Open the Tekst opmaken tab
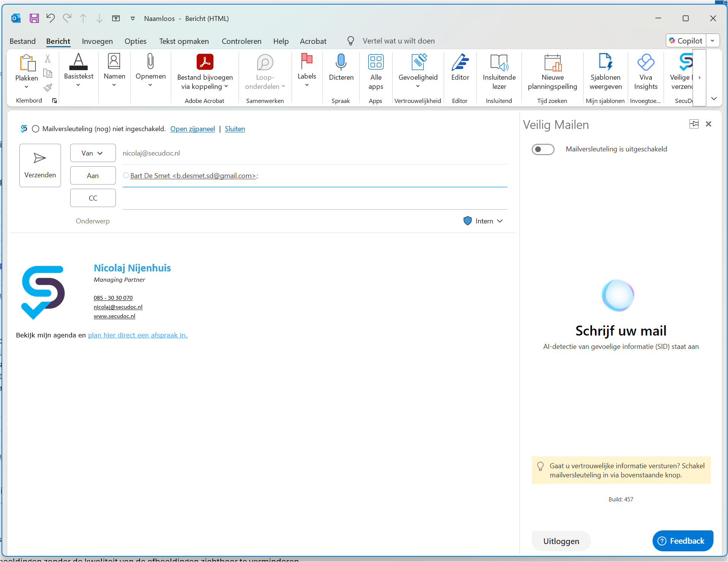Screen dimensions: 728x562 coord(184,41)
